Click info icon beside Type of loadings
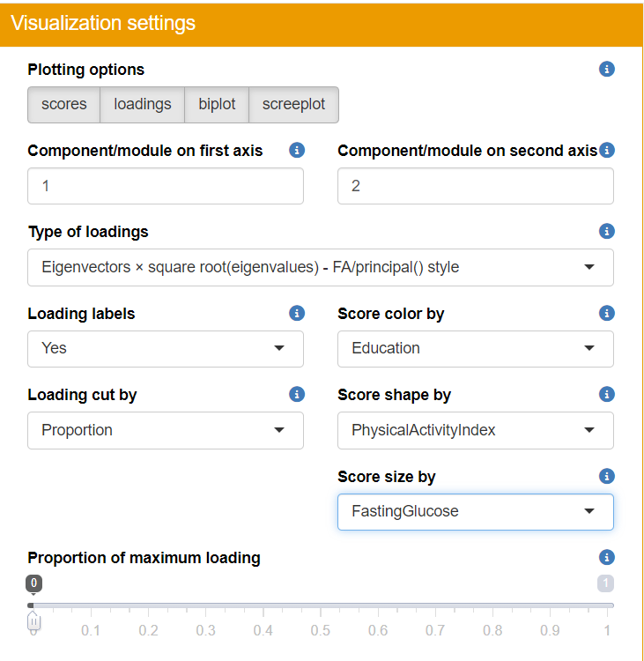644x661 pixels. pos(606,231)
